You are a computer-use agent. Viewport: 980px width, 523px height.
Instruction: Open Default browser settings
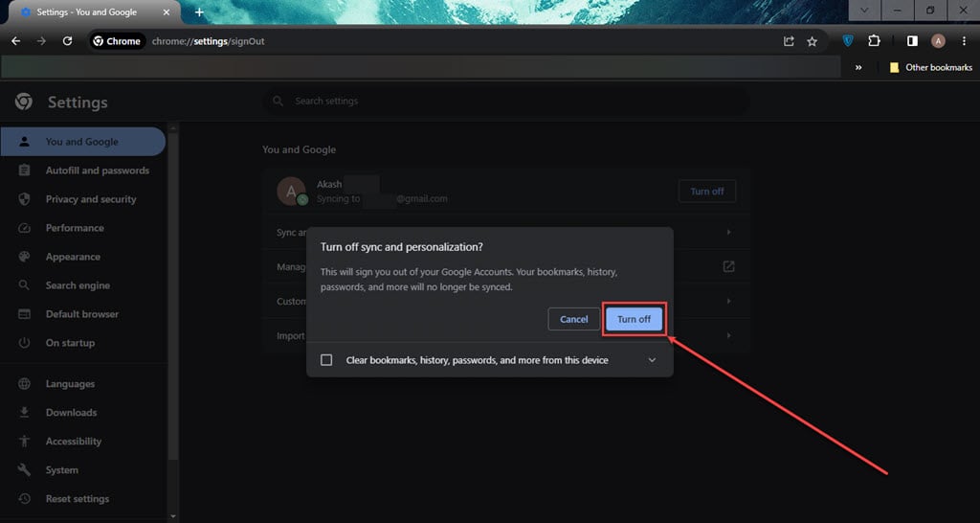click(83, 314)
